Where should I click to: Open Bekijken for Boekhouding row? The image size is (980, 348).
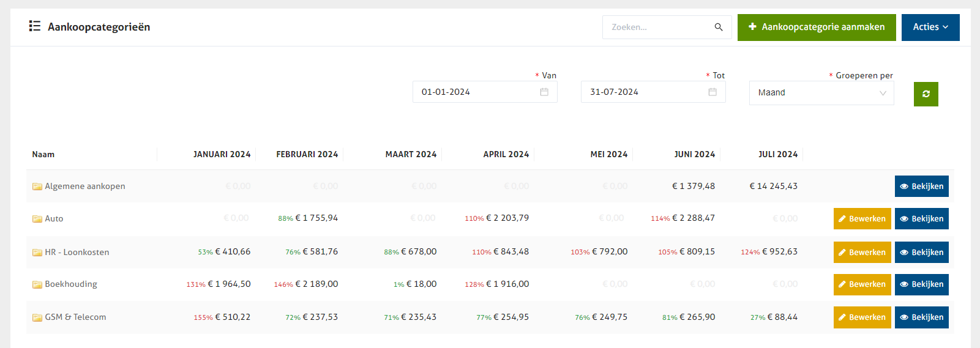pos(921,284)
